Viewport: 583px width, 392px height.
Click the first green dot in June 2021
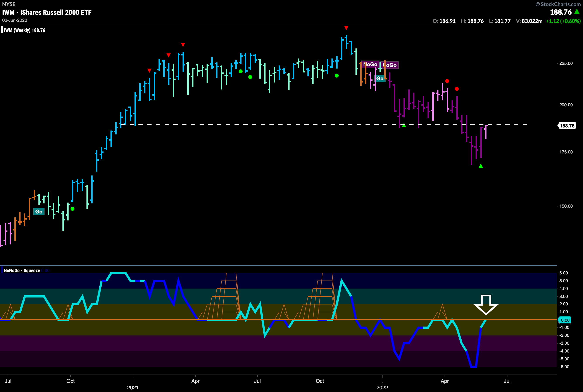241,72
